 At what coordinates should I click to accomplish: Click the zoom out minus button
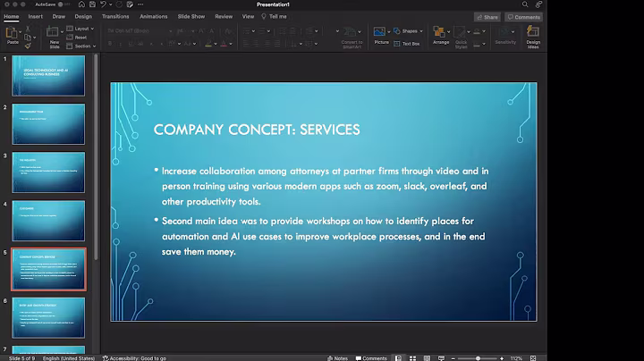[453, 358]
